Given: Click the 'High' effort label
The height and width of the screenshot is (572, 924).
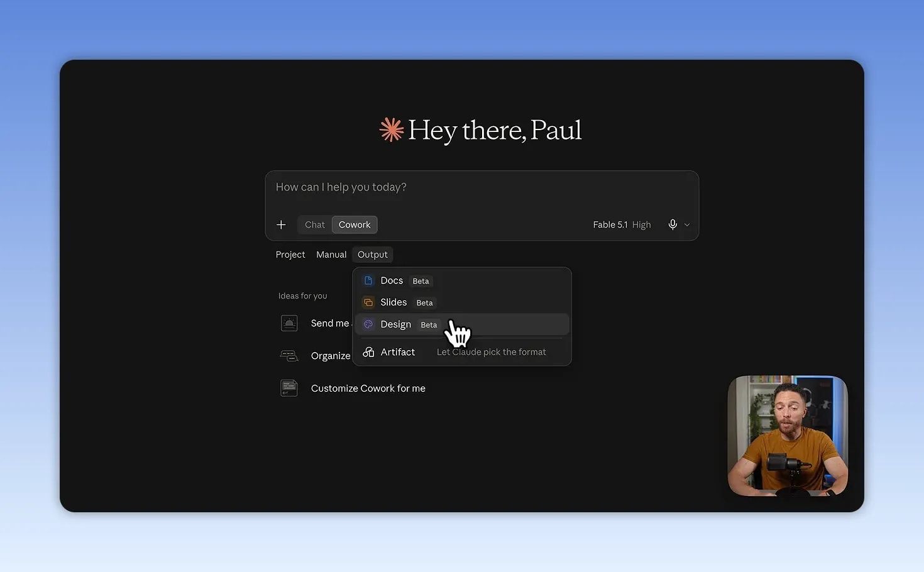Looking at the screenshot, I should tap(642, 224).
